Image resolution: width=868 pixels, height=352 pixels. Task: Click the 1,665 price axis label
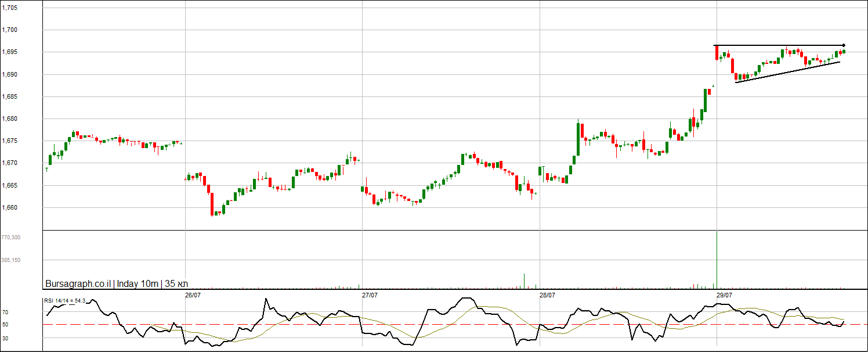9,186
